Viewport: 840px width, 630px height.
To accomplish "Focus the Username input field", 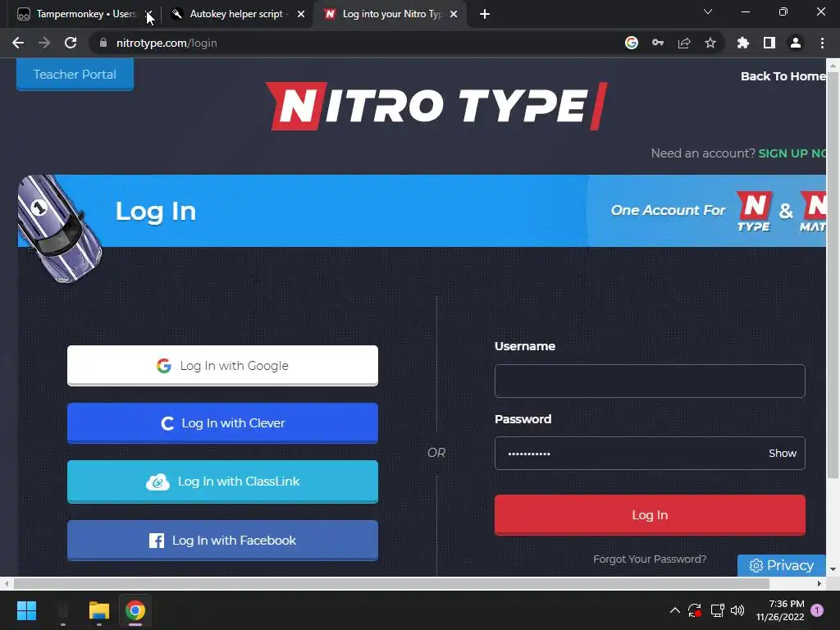I will (650, 381).
